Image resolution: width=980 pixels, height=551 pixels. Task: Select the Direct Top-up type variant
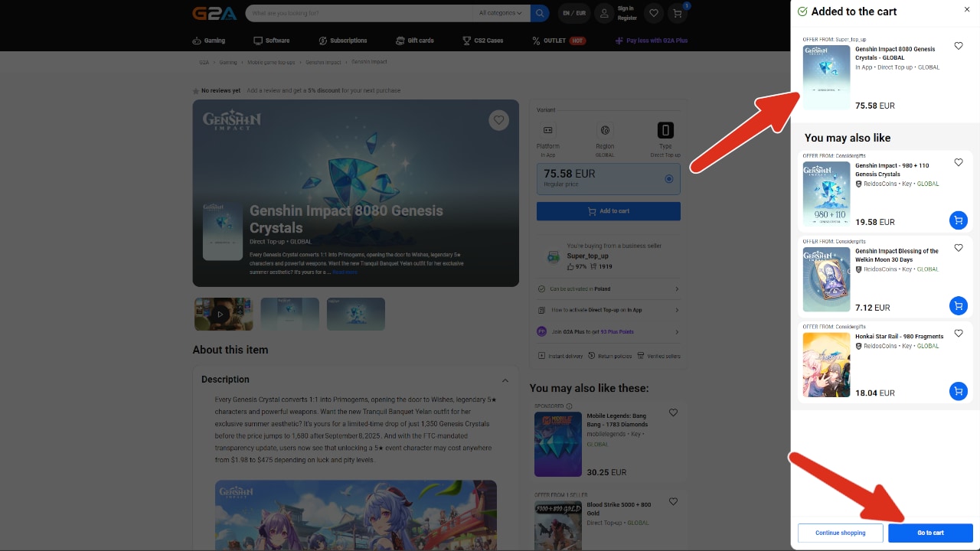click(x=665, y=131)
